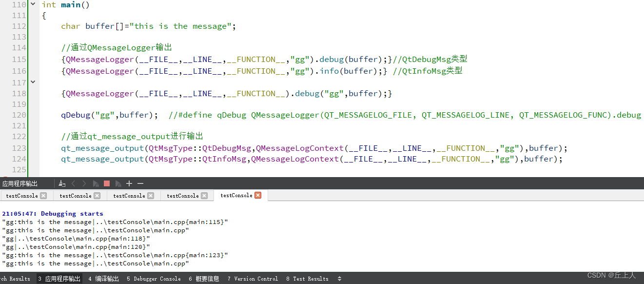The width and height of the screenshot is (644, 284).
Task: Clear the application output with the broom icon
Action: pyautogui.click(x=62, y=183)
